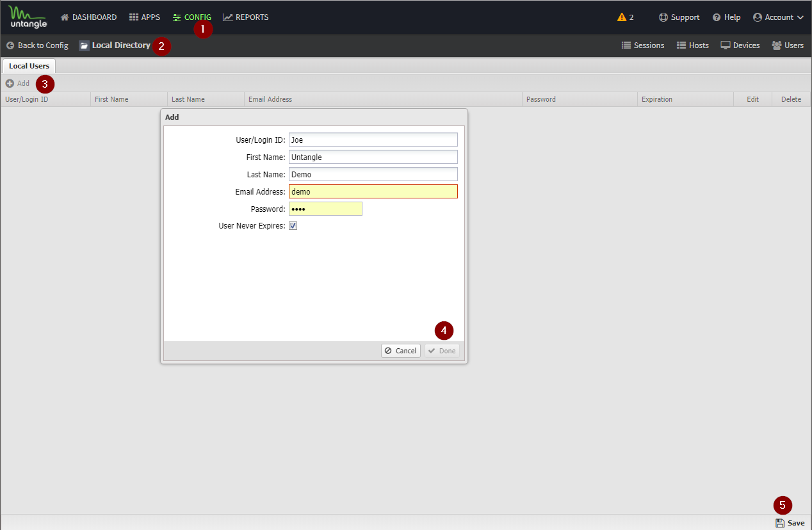812x530 pixels.
Task: Click the Untangle logo
Action: 28,17
